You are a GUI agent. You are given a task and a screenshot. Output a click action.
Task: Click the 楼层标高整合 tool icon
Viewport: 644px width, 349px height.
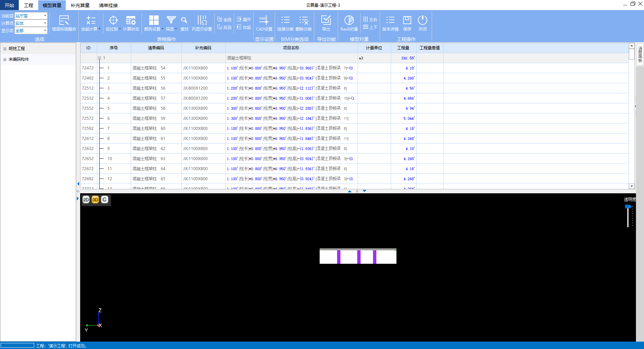click(x=64, y=21)
